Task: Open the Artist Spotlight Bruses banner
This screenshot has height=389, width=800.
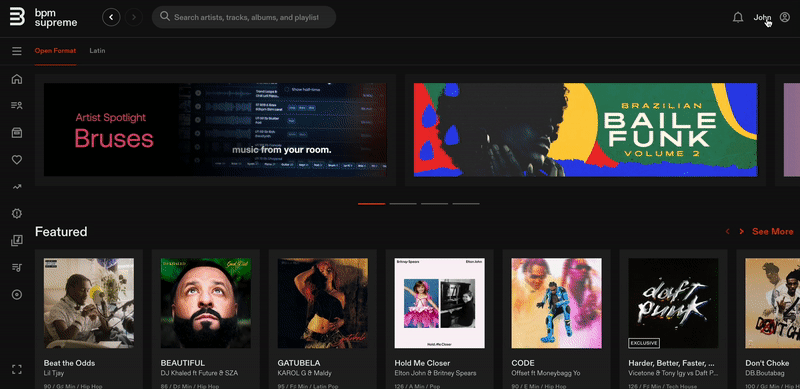Action: [215, 130]
